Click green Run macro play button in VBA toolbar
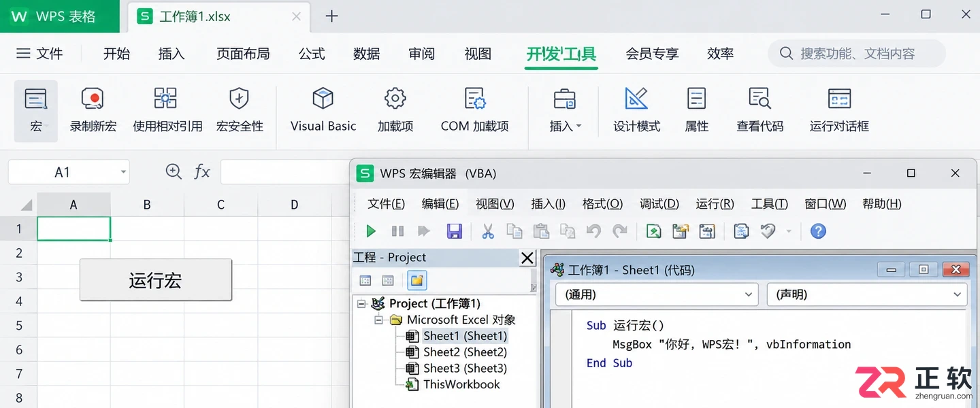 (x=371, y=231)
